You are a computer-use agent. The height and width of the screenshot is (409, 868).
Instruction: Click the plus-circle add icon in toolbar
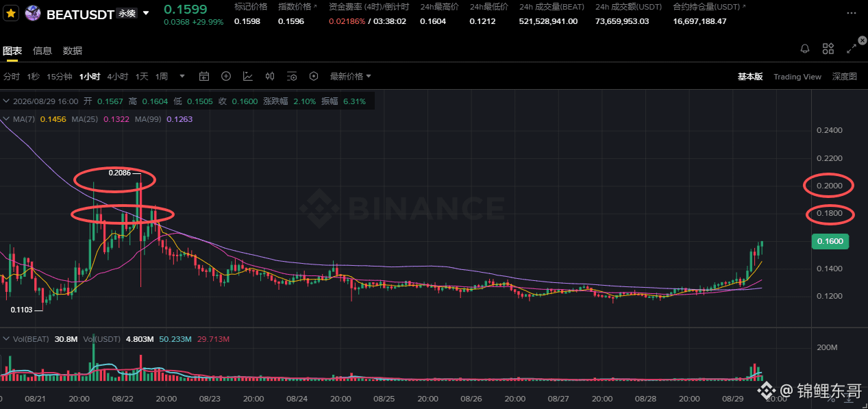pyautogui.click(x=226, y=76)
